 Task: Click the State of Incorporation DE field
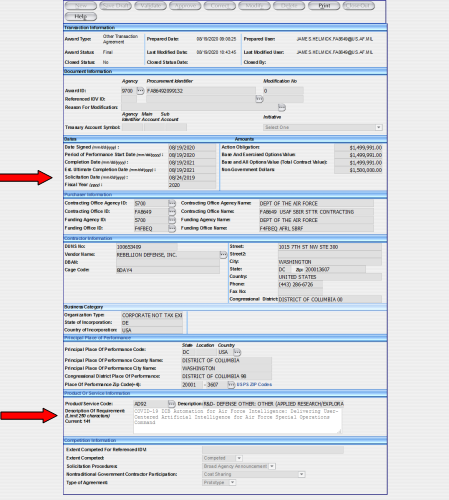click(152, 323)
